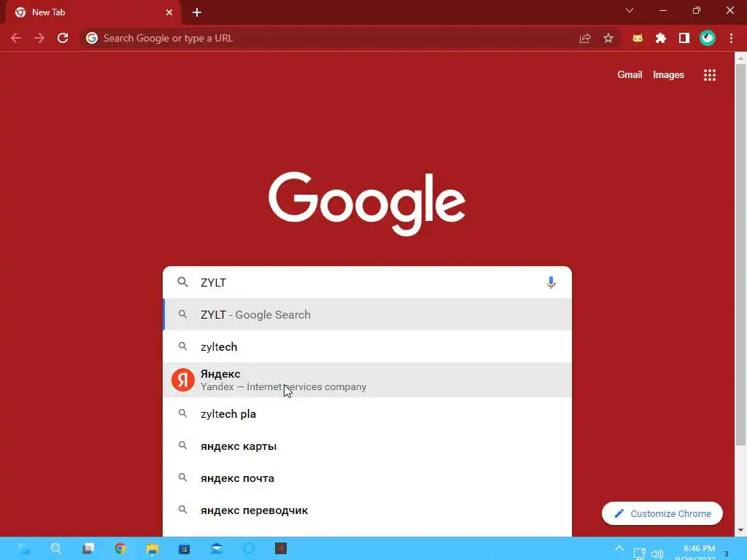Go forward using the browser forward arrow
The width and height of the screenshot is (747, 560).
(x=39, y=38)
